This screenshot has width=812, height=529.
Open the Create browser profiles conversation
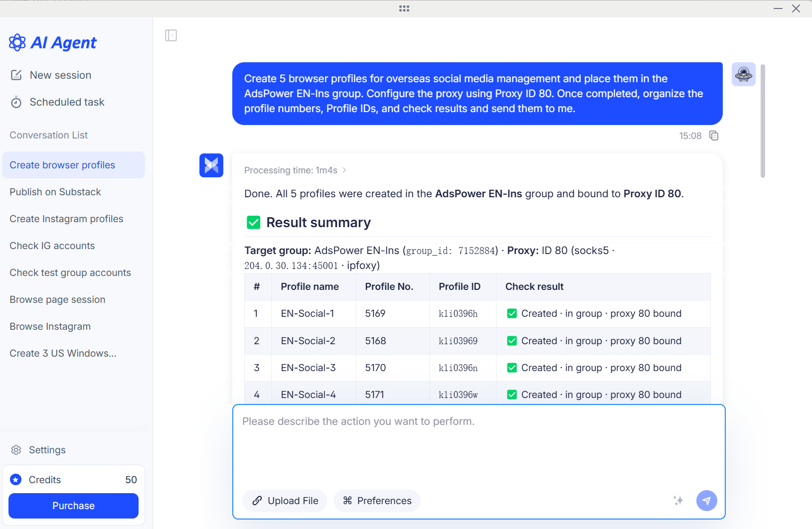pyautogui.click(x=74, y=165)
